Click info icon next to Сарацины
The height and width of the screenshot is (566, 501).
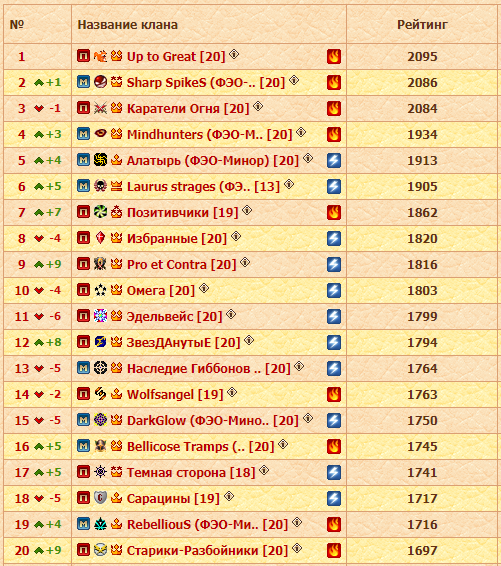pyautogui.click(x=229, y=496)
